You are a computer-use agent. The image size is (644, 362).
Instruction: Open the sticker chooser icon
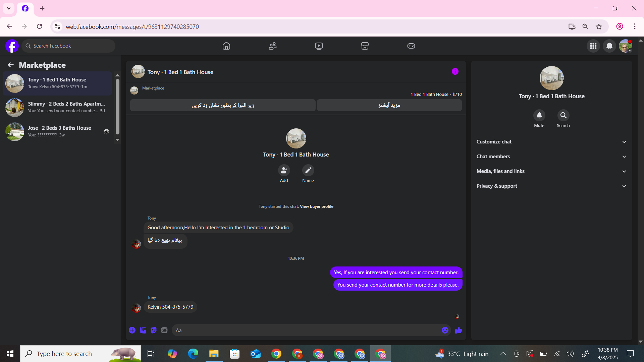coord(154,330)
